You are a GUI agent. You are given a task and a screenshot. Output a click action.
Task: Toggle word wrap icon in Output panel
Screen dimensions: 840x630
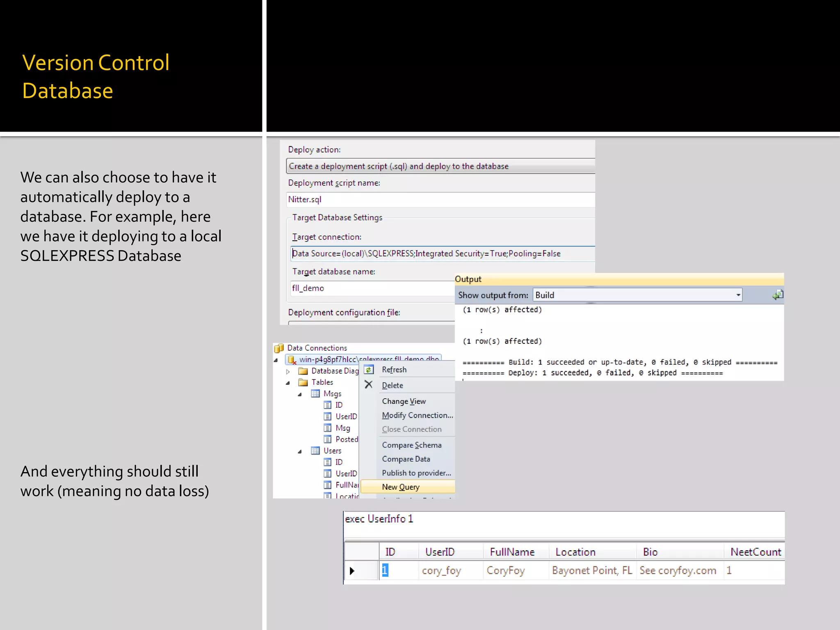click(778, 295)
